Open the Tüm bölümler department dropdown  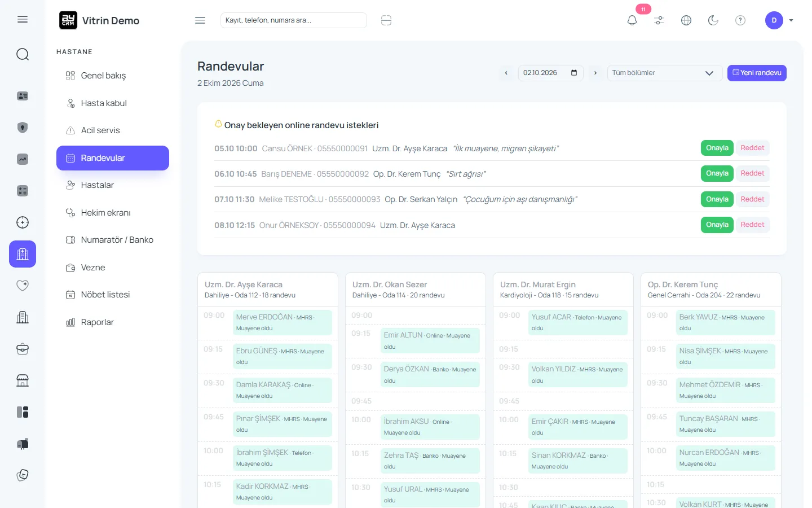tap(664, 73)
